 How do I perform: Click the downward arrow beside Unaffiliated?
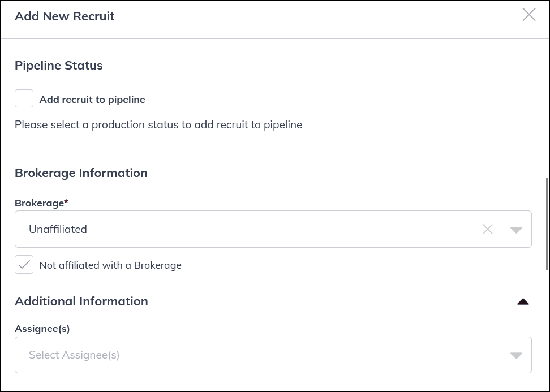tap(515, 229)
